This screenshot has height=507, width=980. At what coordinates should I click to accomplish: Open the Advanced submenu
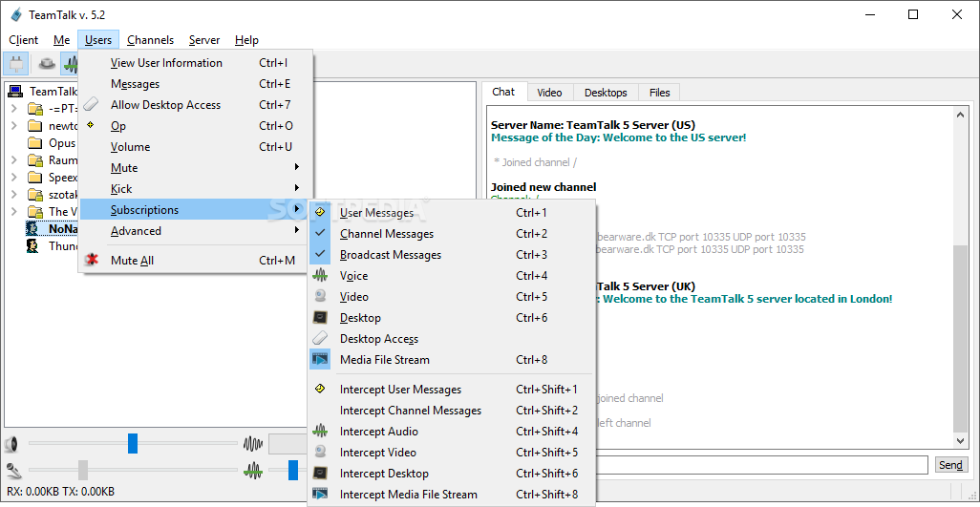[196, 230]
